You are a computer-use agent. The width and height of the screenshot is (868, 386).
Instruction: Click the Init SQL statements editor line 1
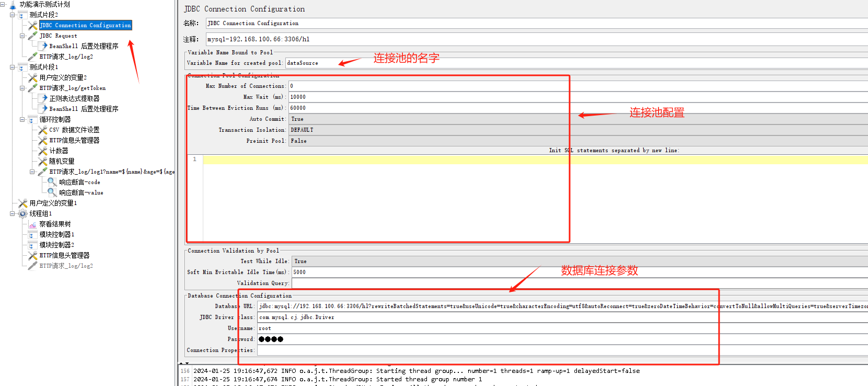[x=535, y=159]
